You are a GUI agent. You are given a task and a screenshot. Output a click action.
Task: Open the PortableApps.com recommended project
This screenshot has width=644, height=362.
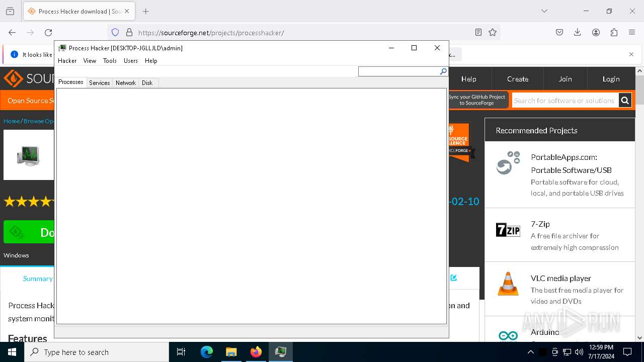571,163
